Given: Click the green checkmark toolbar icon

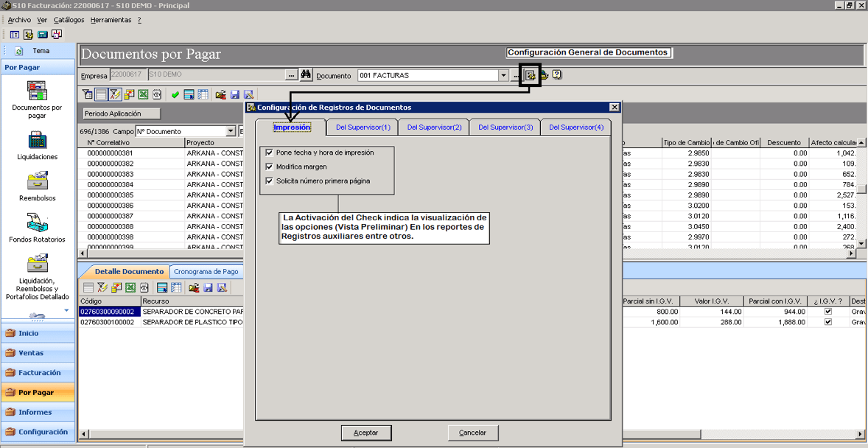Looking at the screenshot, I should (175, 95).
